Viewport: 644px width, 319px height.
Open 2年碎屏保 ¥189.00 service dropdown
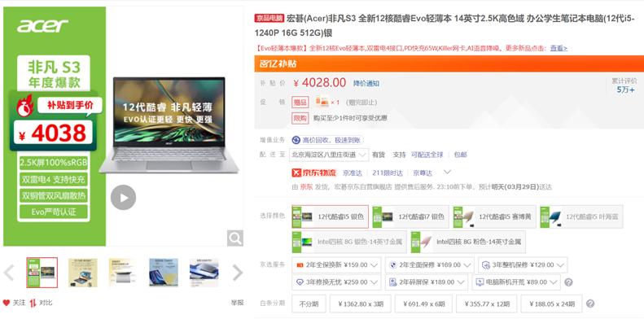coord(427,282)
